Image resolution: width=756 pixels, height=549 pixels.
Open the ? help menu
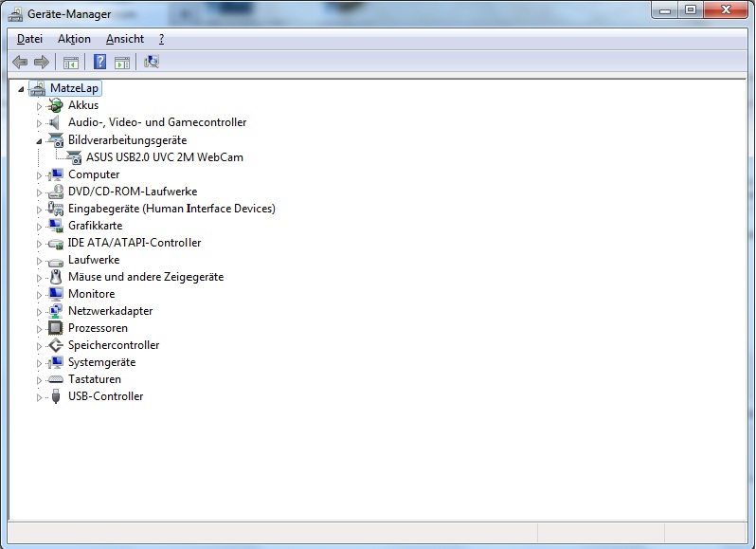(x=161, y=39)
